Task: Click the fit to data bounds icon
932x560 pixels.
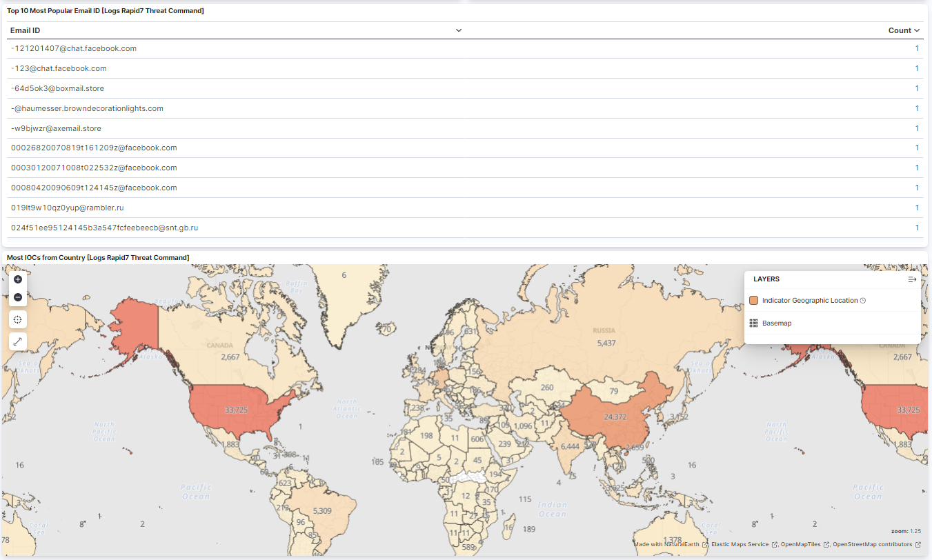Action: [x=18, y=319]
